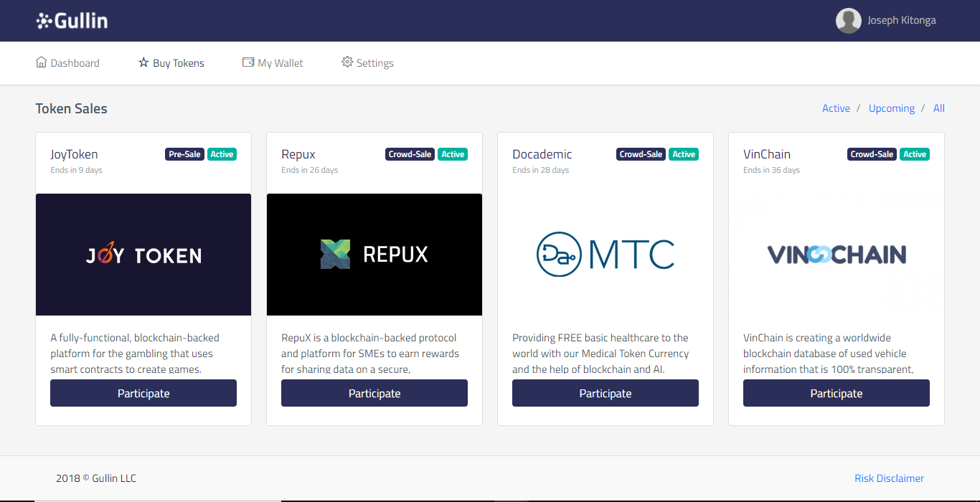Click the Docademic Active status badge

coord(684,154)
